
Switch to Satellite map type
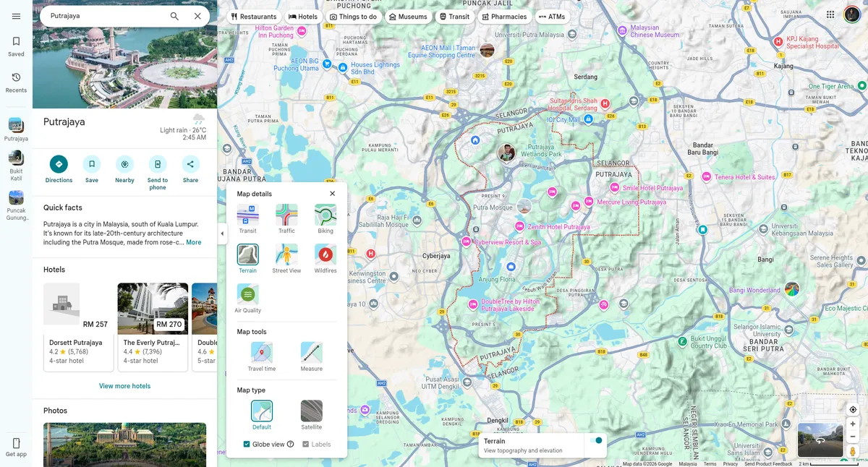[312, 415]
